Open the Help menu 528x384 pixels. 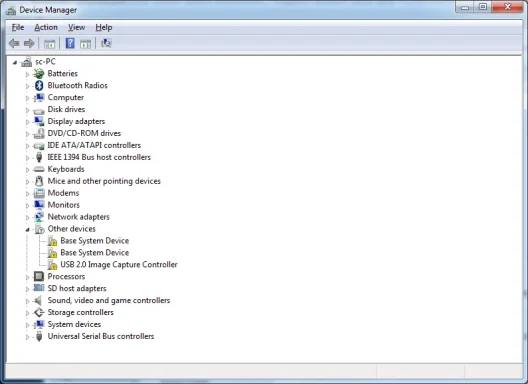tap(104, 27)
